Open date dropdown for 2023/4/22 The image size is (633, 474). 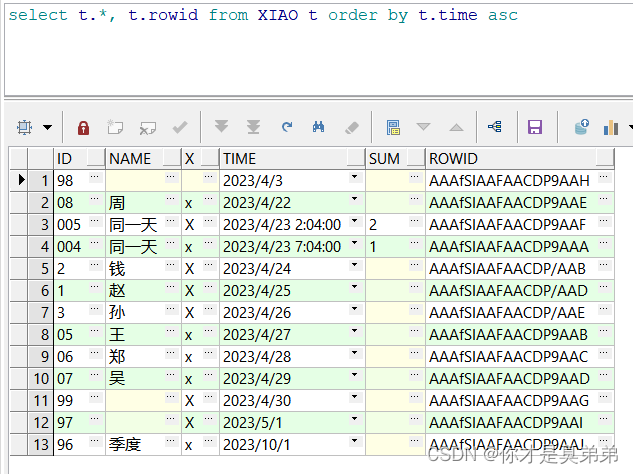tap(354, 199)
